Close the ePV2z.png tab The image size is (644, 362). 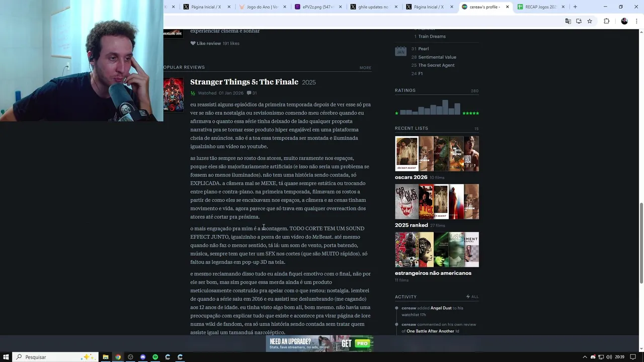(x=341, y=7)
